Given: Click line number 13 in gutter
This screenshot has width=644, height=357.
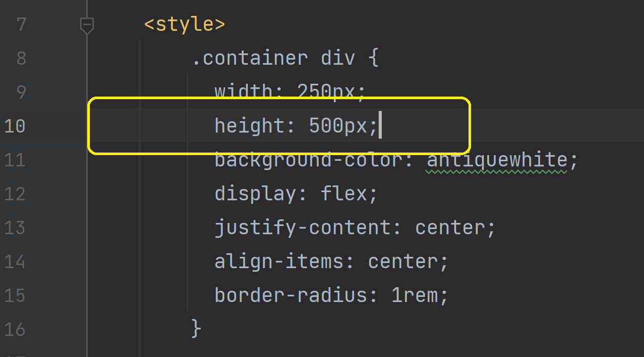Looking at the screenshot, I should pyautogui.click(x=15, y=228).
